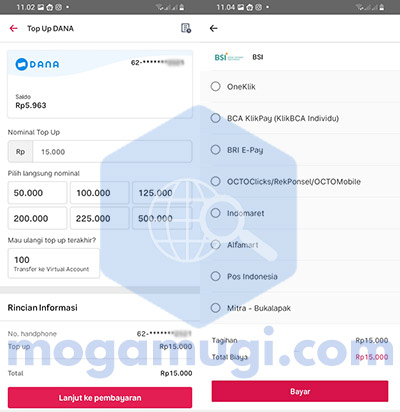Tap the DANA logo on the card

(37, 64)
